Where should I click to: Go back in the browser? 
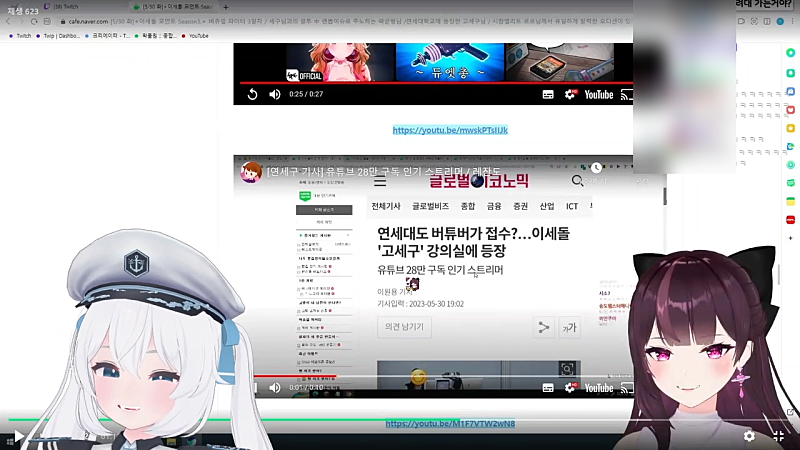click(8, 21)
